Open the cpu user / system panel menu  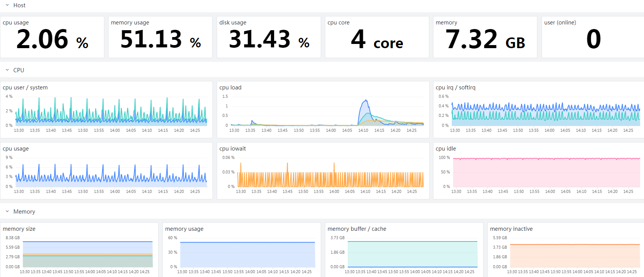coord(25,87)
